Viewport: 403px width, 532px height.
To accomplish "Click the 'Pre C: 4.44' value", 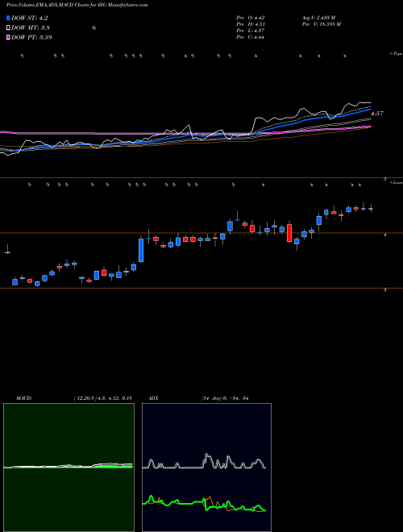I will [251, 37].
